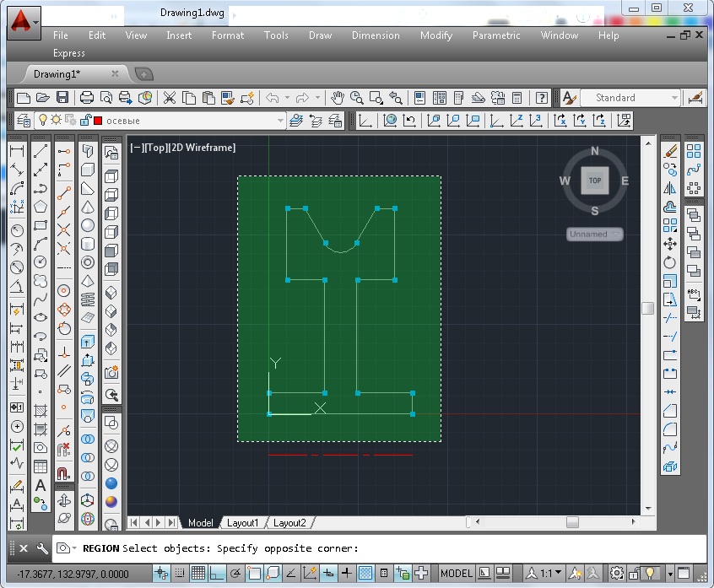
Task: Click the Pan hand tool
Action: pyautogui.click(x=338, y=98)
